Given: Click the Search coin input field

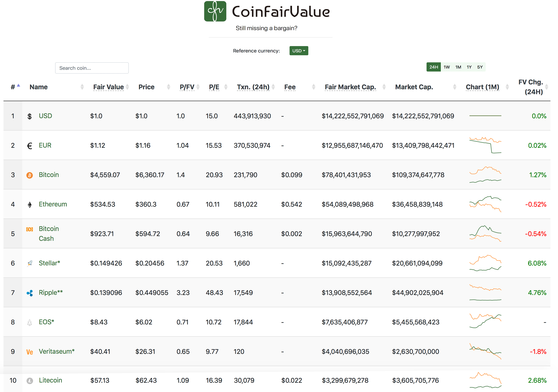Looking at the screenshot, I should [92, 68].
